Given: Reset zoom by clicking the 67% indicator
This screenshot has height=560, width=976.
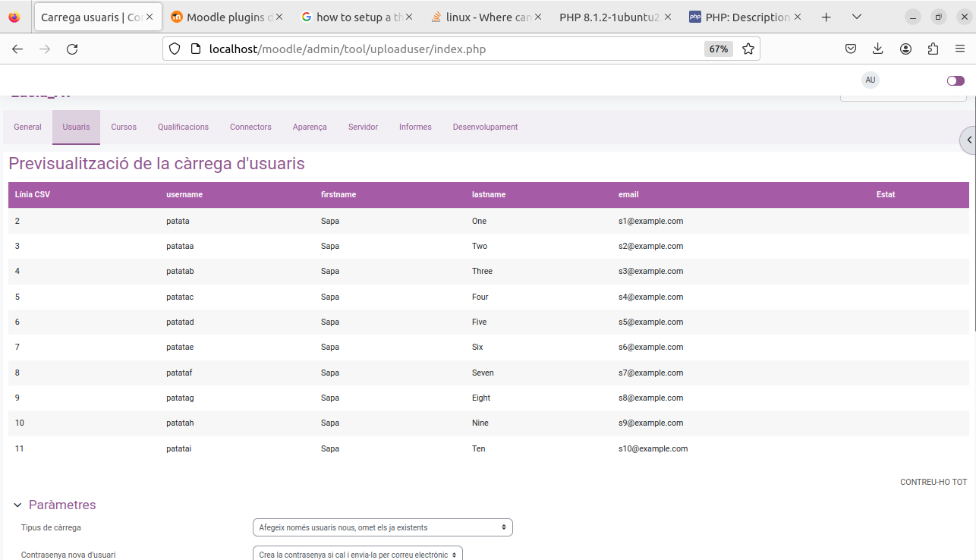Looking at the screenshot, I should pyautogui.click(x=717, y=48).
